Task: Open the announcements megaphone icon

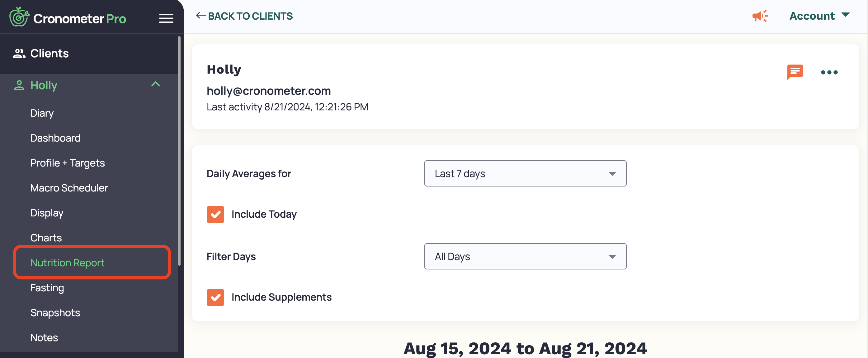Action: pos(760,16)
